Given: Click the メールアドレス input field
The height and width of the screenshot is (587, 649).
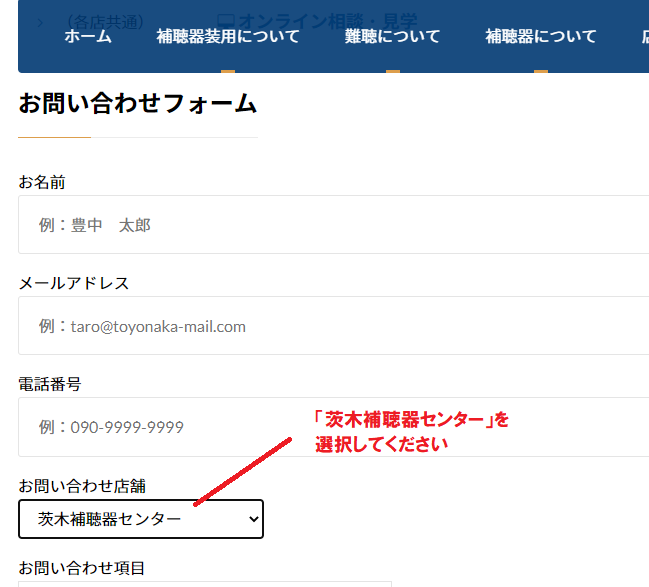Looking at the screenshot, I should [x=334, y=325].
